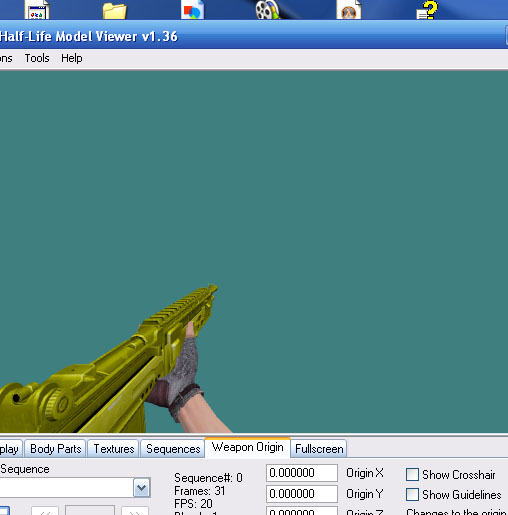Enable the Show Crosshair checkbox

point(412,474)
